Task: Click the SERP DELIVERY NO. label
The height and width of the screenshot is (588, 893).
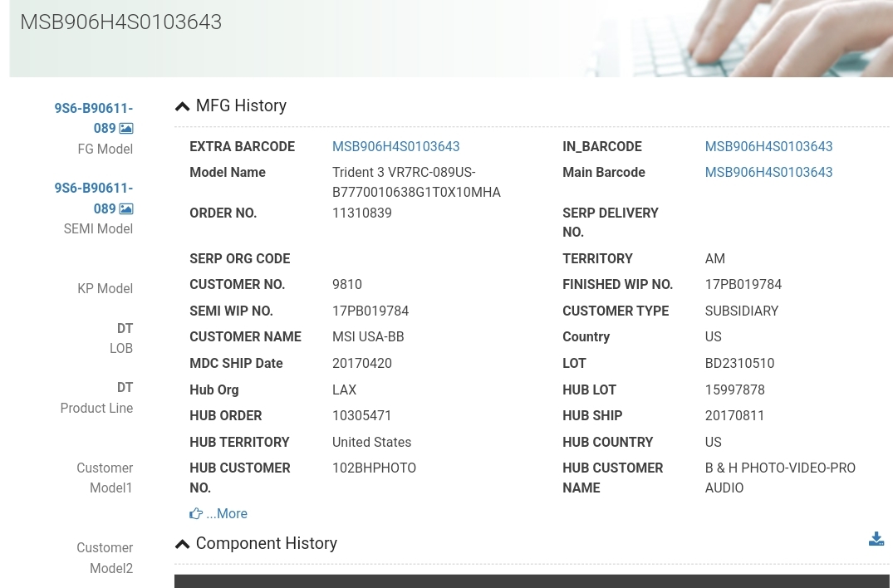Action: pyautogui.click(x=611, y=223)
